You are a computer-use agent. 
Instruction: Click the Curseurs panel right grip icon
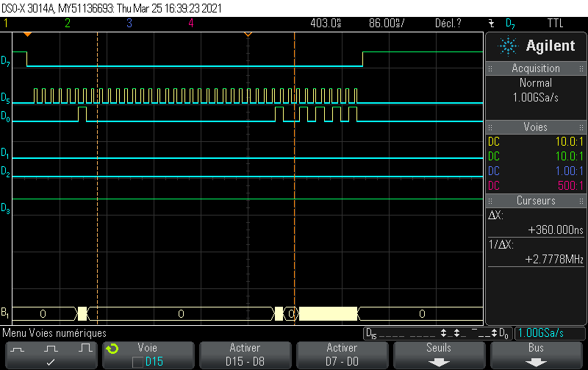point(581,201)
